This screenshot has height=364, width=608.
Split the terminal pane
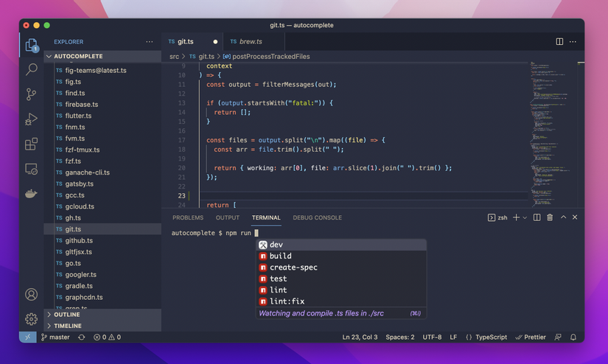(537, 217)
